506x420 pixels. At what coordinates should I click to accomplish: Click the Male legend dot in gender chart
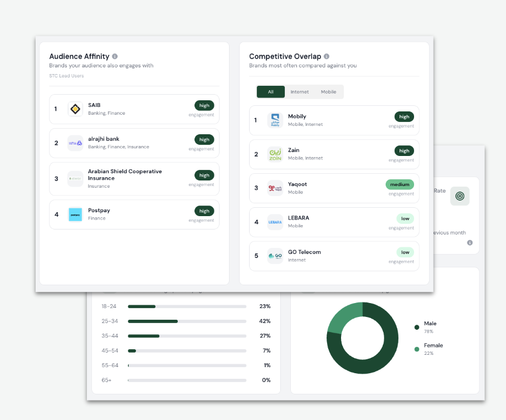click(x=416, y=327)
